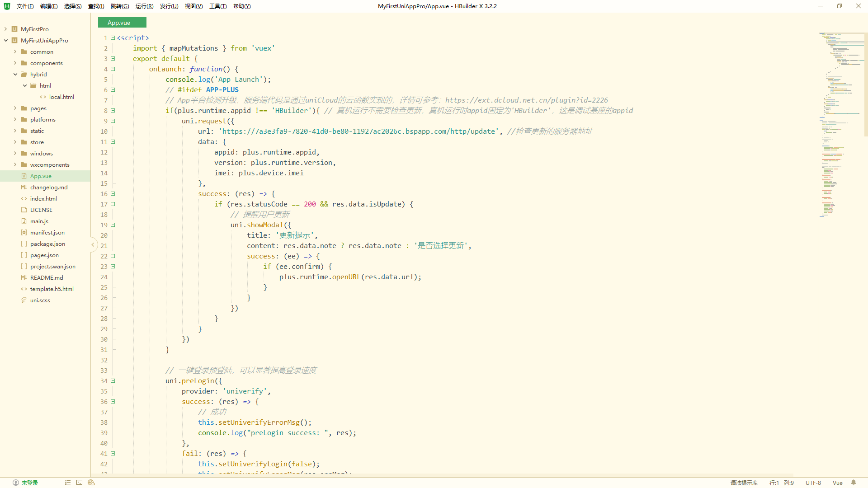Open the 选择(S) menu
Viewport: 868px width, 488px height.
coord(73,6)
